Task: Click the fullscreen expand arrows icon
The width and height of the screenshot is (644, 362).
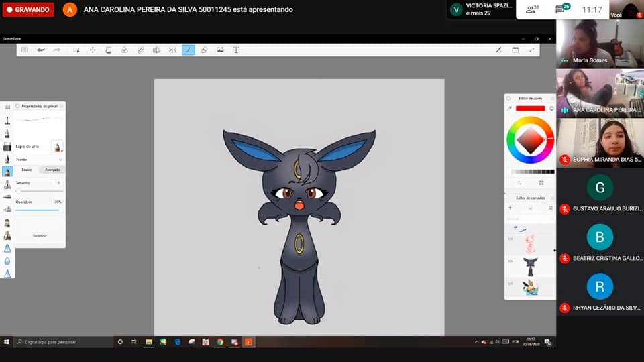Action: point(531,50)
